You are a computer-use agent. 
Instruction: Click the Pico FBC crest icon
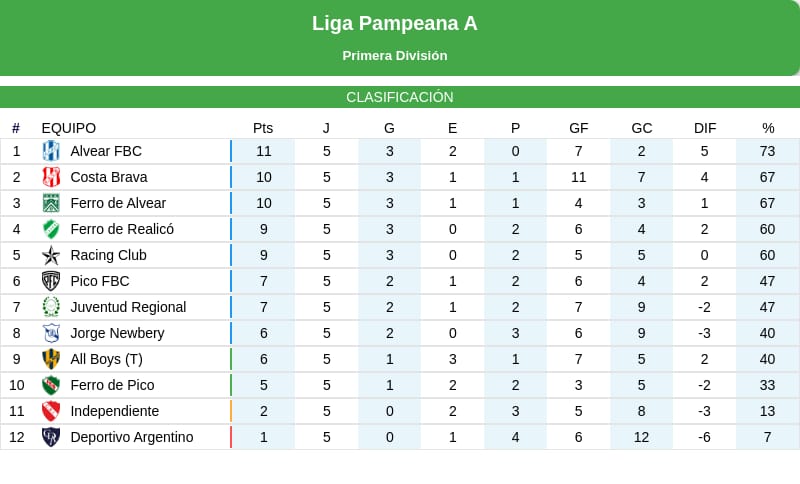51,281
